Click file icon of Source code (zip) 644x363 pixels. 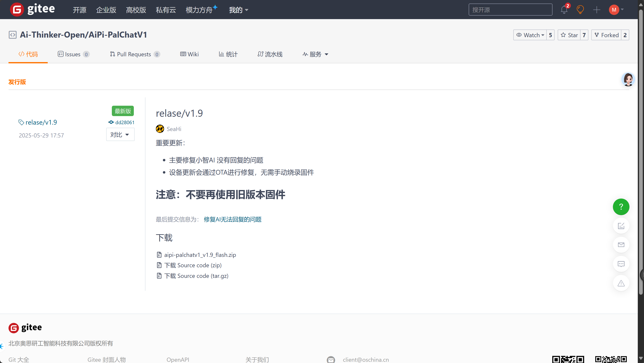pyautogui.click(x=159, y=265)
